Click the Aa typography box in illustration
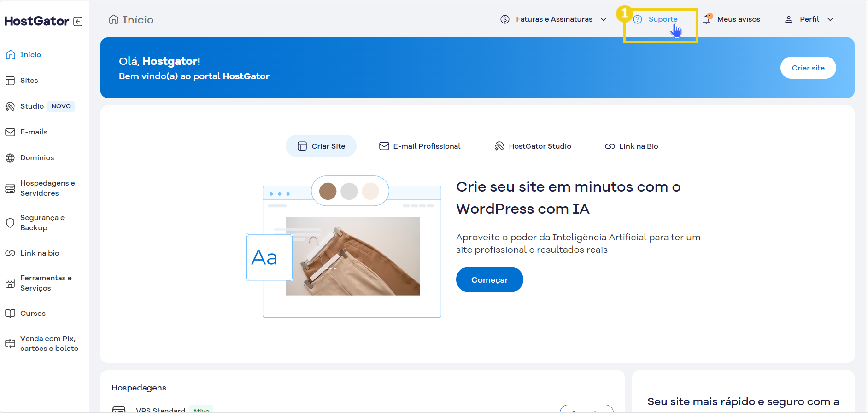This screenshot has height=413, width=868. [x=270, y=257]
